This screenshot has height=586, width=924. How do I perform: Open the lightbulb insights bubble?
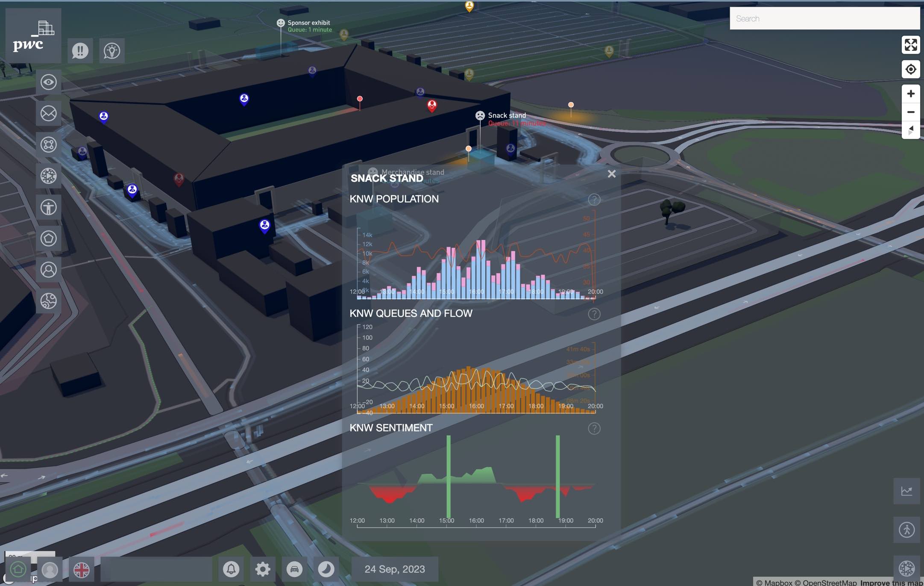tap(112, 51)
